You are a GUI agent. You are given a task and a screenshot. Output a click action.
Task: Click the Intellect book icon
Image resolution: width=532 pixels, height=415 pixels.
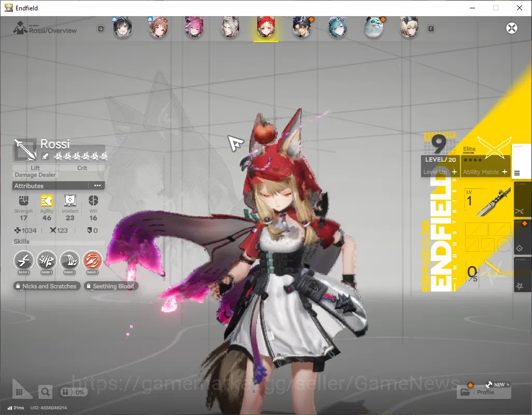(x=70, y=201)
